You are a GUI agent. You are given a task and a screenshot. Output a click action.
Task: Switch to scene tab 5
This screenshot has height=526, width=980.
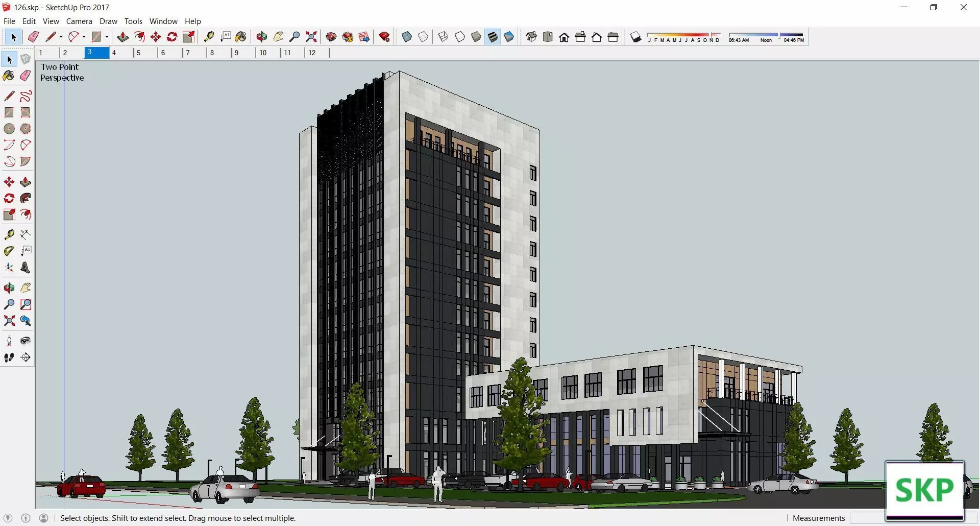tap(145, 53)
